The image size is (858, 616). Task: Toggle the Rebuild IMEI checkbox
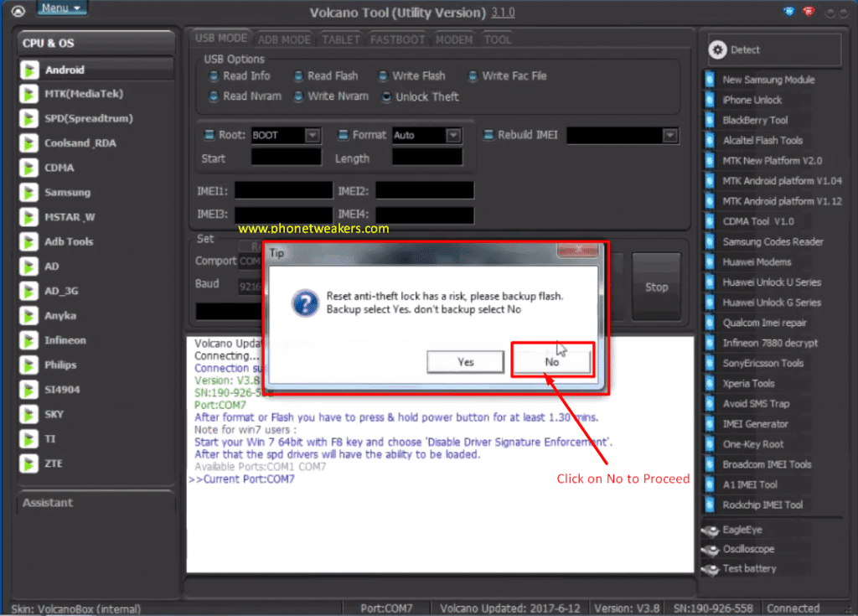[x=488, y=135]
